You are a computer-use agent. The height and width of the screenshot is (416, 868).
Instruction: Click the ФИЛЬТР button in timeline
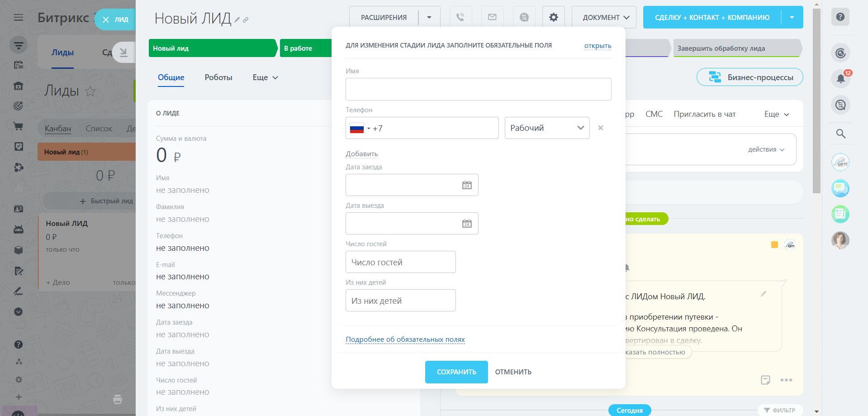780,410
